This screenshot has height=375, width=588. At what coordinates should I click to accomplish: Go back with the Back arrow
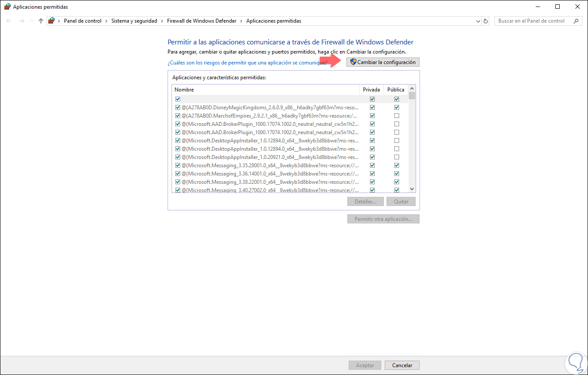[9, 21]
